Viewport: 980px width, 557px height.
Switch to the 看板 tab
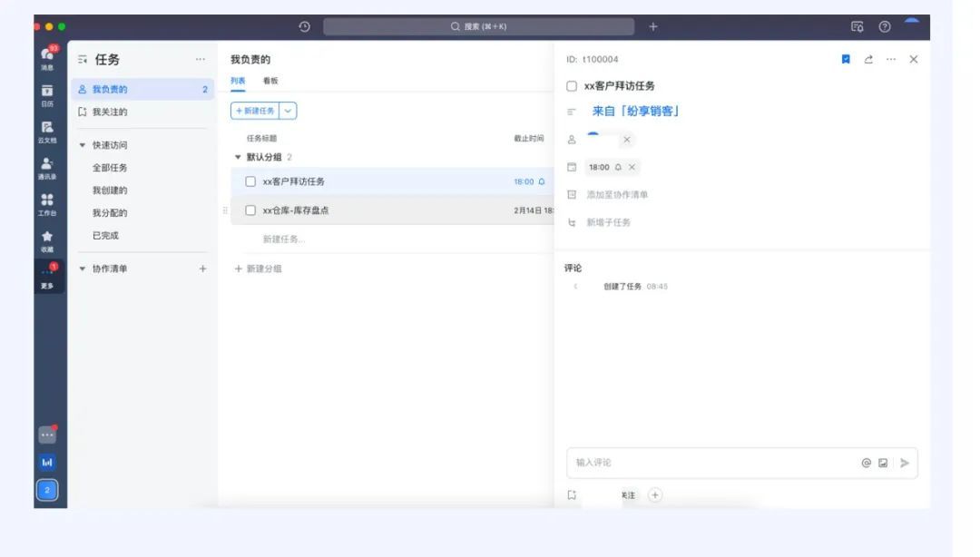tap(270, 81)
